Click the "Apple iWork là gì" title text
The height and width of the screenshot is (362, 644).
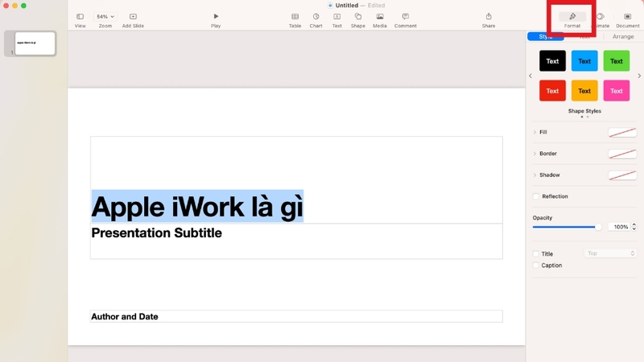click(x=197, y=207)
